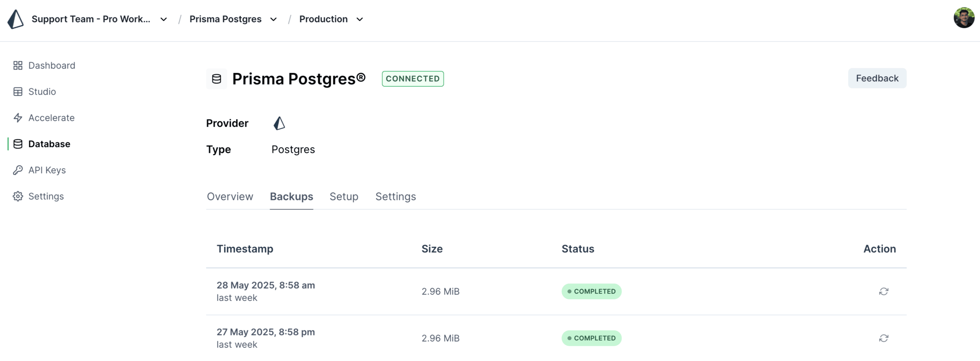Switch to the Overview tab
Image resolution: width=980 pixels, height=361 pixels.
(x=230, y=197)
